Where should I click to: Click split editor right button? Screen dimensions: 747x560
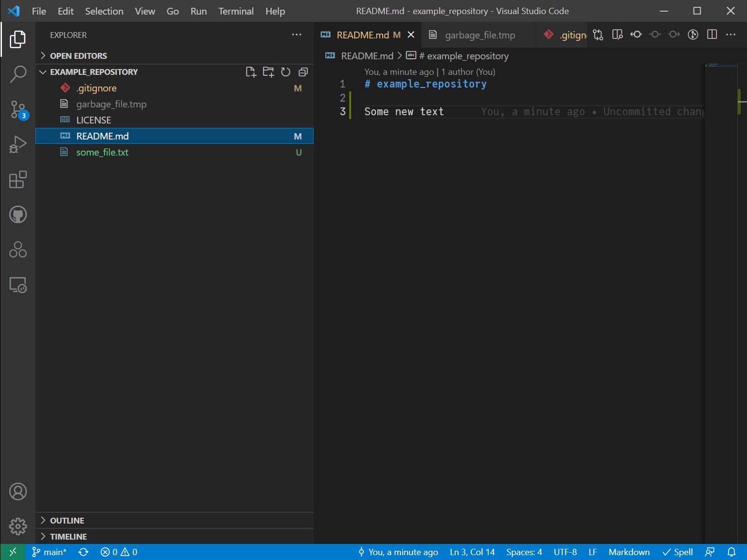click(712, 35)
